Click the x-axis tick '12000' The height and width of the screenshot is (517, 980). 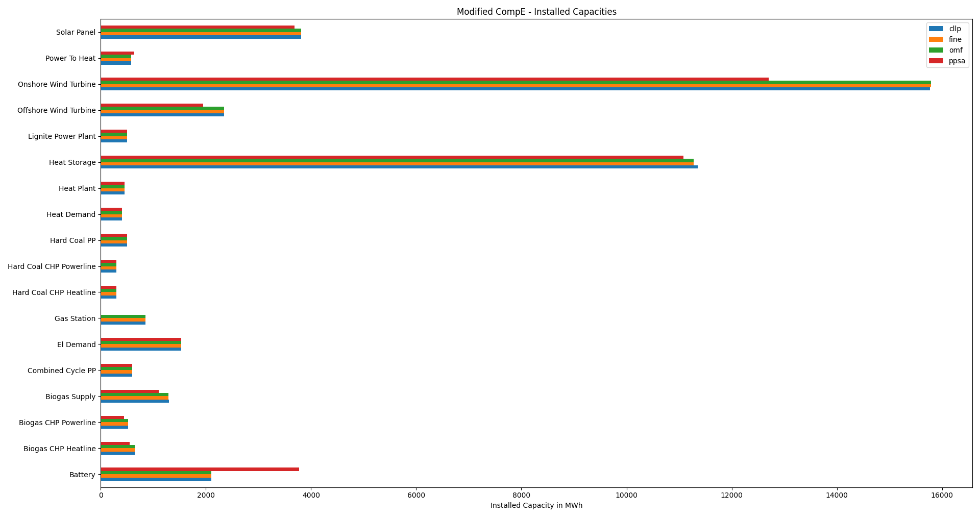click(x=731, y=495)
